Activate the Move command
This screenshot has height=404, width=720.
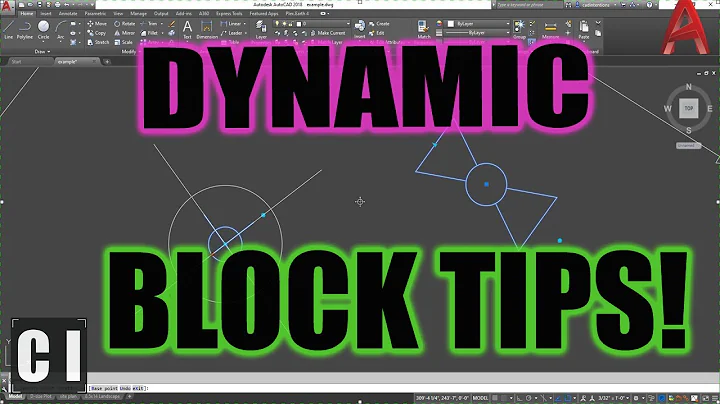tap(97, 23)
